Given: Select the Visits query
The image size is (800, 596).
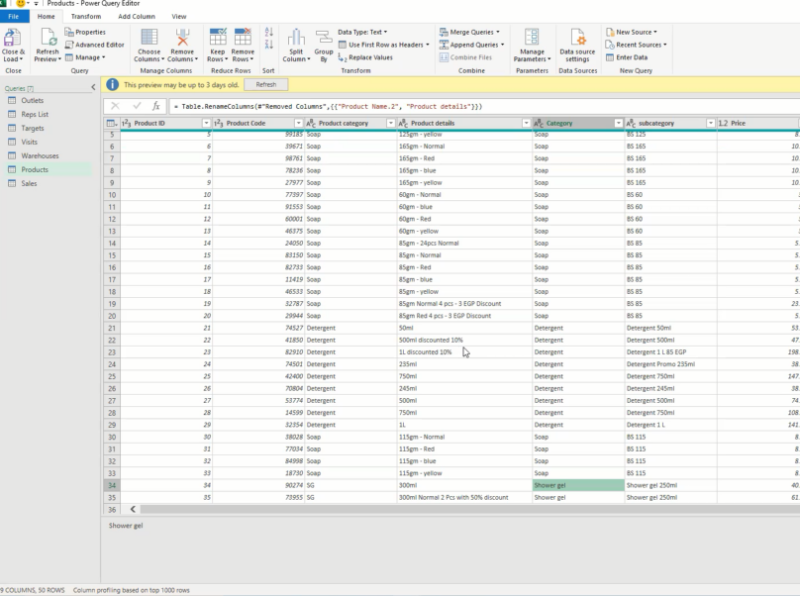Looking at the screenshot, I should [x=29, y=142].
